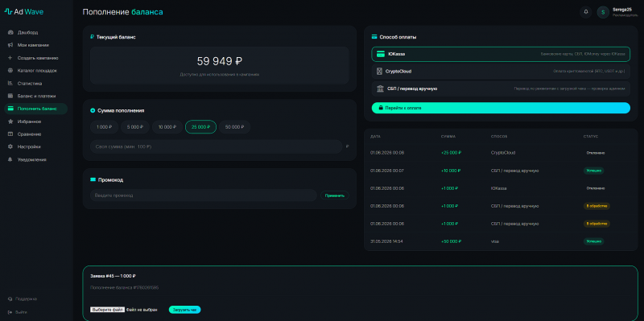The width and height of the screenshot is (644, 321).
Task: Open Баланс и платежи in sidebar
Action: click(x=35, y=96)
